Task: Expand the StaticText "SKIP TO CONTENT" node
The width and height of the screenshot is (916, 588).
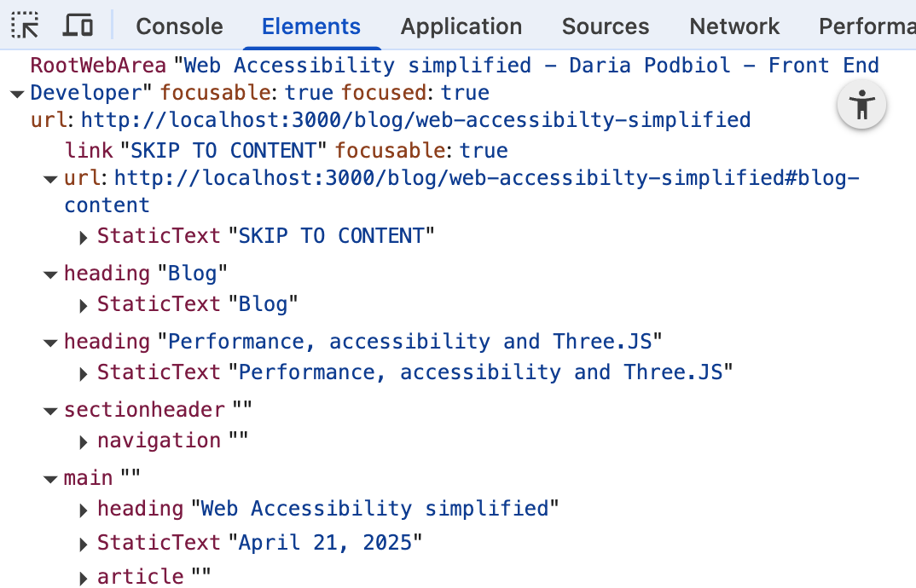Action: 84,236
